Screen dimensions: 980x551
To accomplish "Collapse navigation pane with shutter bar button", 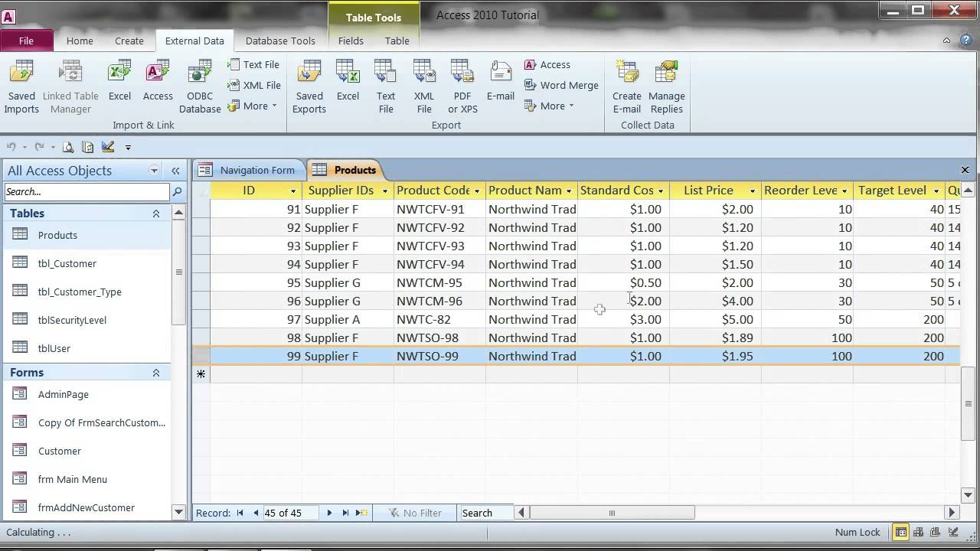I will click(x=175, y=171).
